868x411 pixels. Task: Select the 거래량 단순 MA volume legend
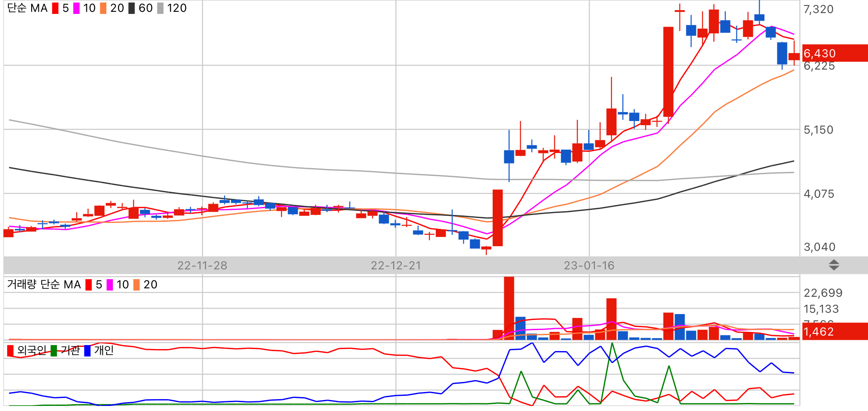(44, 285)
